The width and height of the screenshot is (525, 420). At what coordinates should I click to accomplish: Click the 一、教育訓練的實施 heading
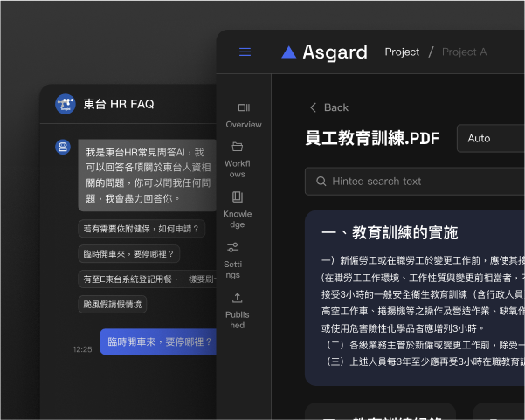pyautogui.click(x=390, y=232)
